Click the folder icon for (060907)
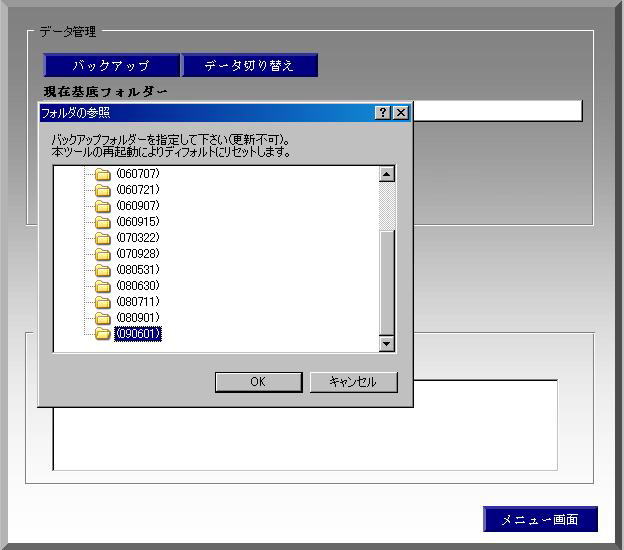The image size is (624, 550). pos(102,206)
